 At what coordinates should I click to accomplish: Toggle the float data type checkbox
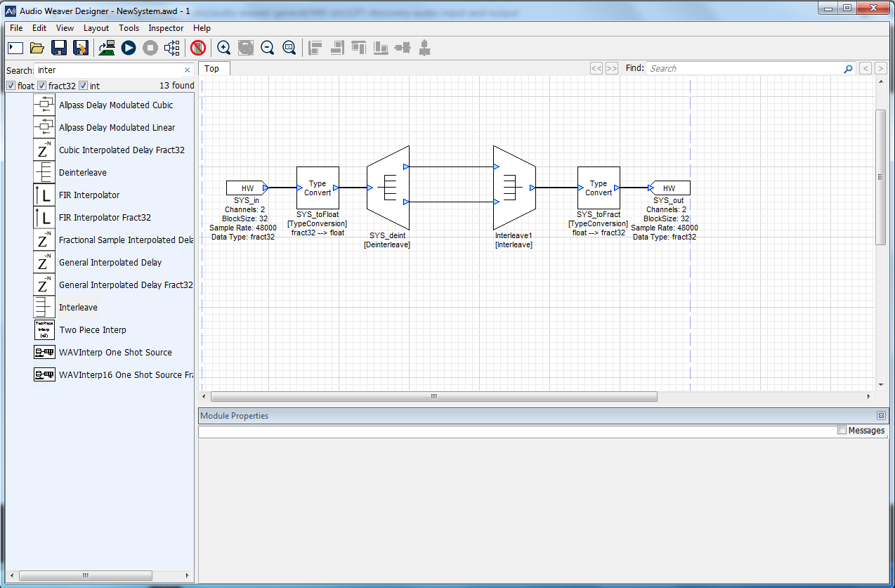coord(11,86)
